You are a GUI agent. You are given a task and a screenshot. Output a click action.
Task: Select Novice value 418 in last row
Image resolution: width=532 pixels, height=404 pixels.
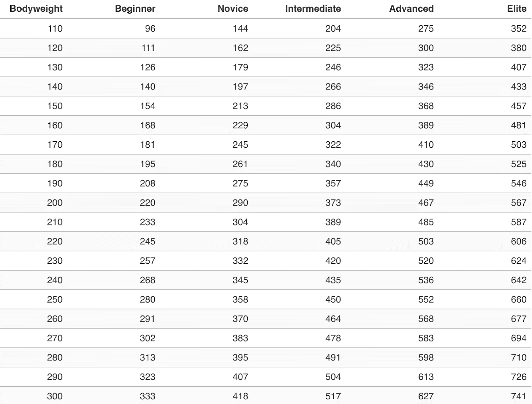240,396
